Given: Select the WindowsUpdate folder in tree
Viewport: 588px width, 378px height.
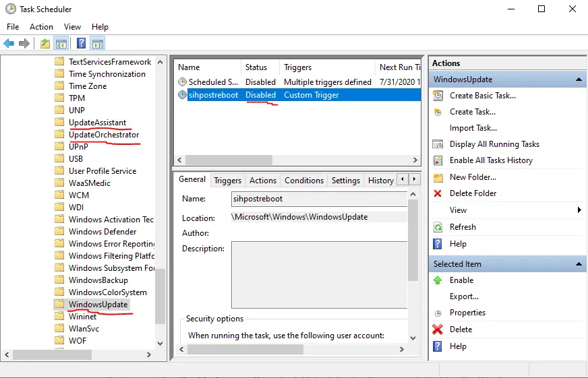Looking at the screenshot, I should click(98, 305).
